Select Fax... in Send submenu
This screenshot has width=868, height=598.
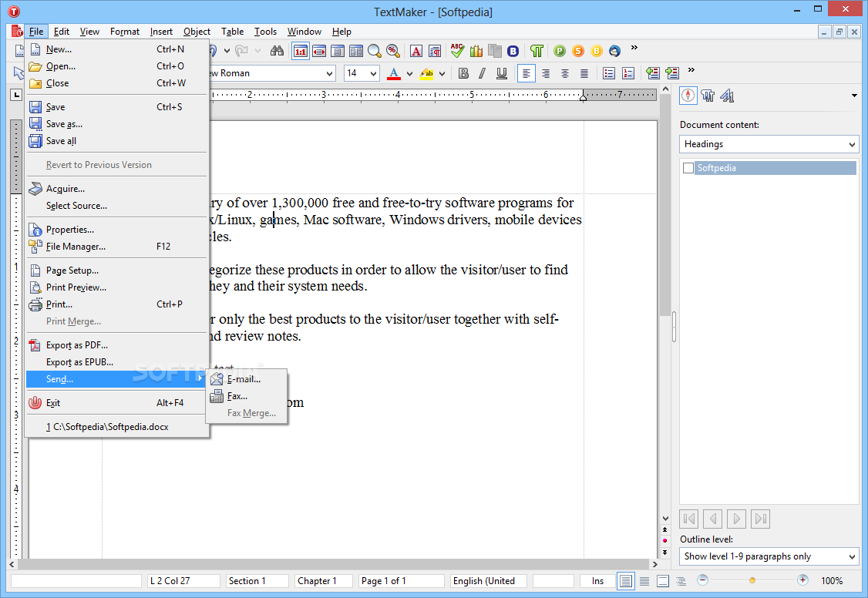(x=247, y=396)
